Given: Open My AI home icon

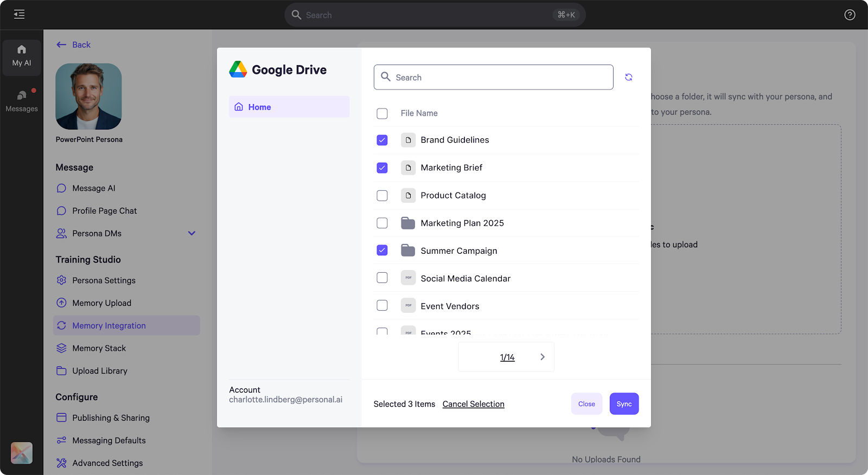Looking at the screenshot, I should coord(22,49).
